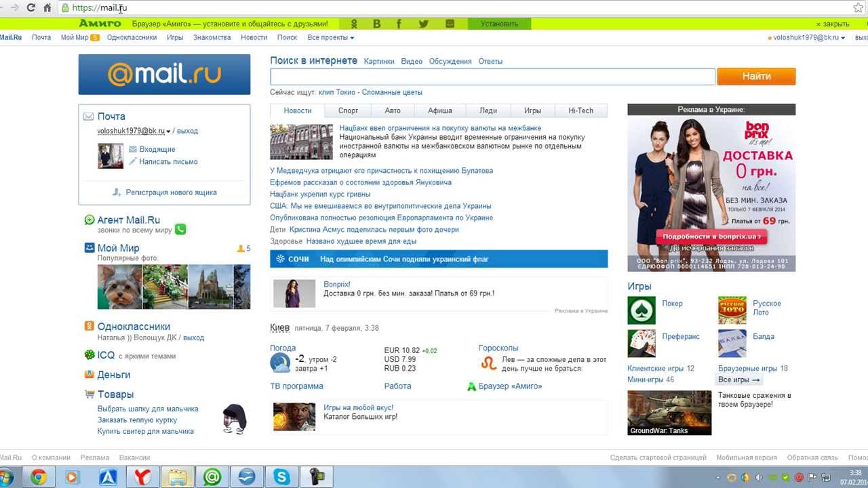Click выход next to Одноклассники account
Screen dimensions: 868x488
coord(194,338)
